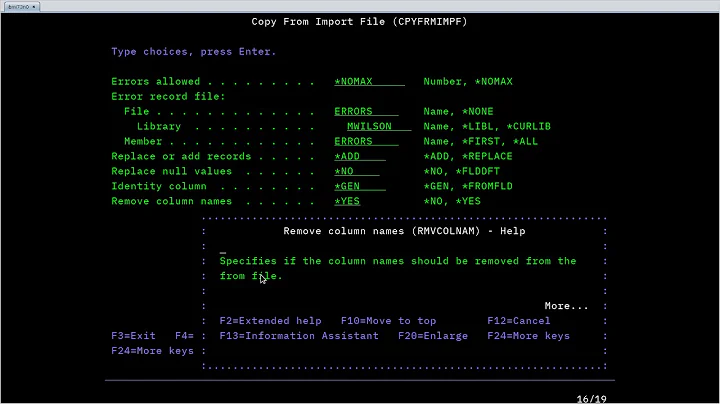The width and height of the screenshot is (720, 404).
Task: Click the '*NO, *FLDDFT' choices hint
Action: coord(461,171)
